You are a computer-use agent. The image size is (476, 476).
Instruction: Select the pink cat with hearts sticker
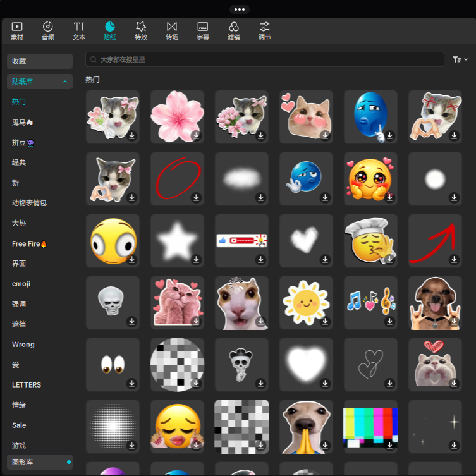point(177,303)
